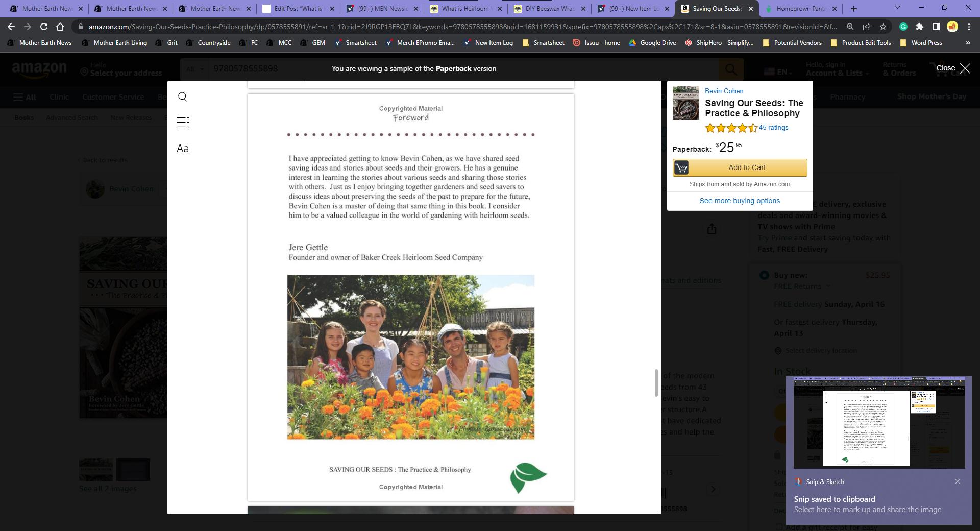Switch to the New Item Log tab
This screenshot has height=531, width=980.
click(x=633, y=8)
